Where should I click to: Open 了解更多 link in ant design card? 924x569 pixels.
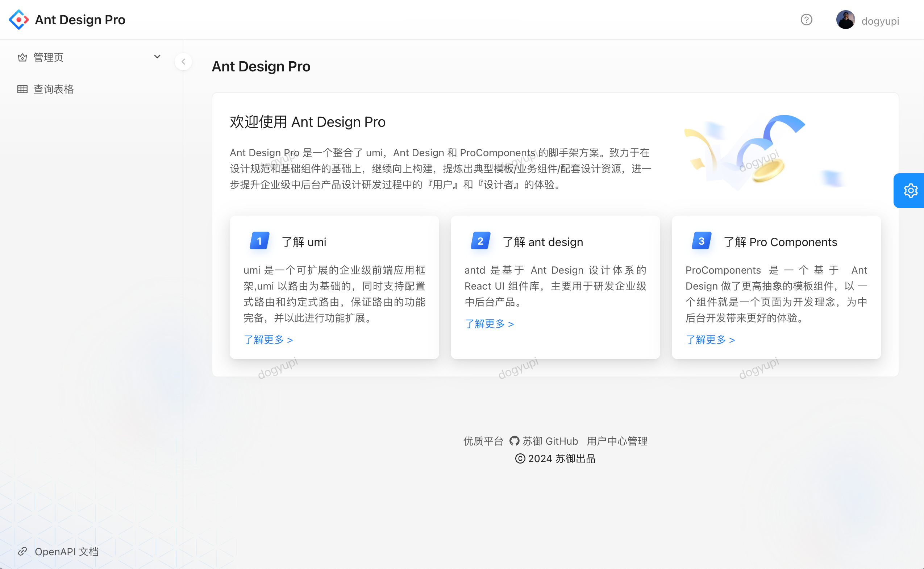pyautogui.click(x=489, y=324)
